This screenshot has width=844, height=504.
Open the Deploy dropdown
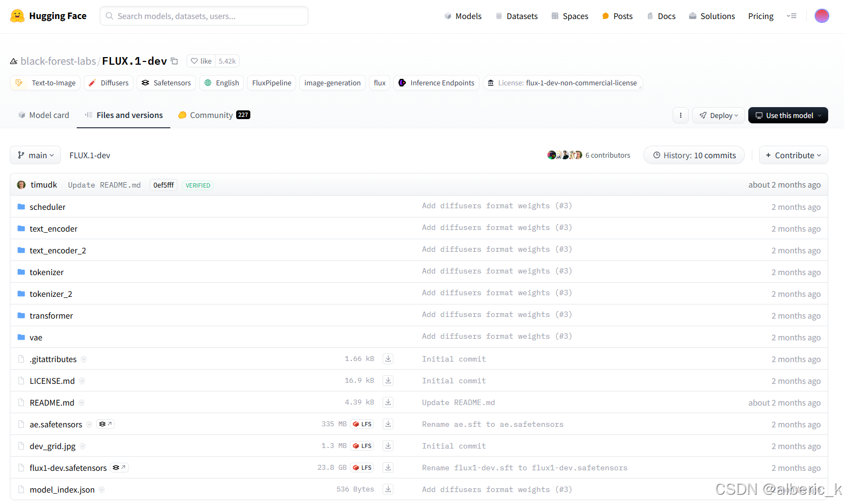[x=718, y=115]
